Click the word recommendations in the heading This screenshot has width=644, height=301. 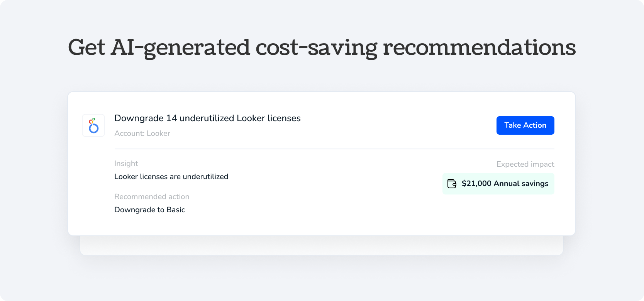tap(479, 48)
